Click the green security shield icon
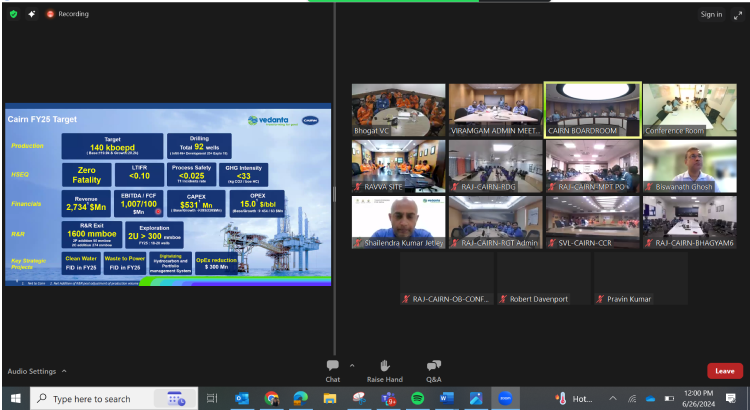The image size is (750, 410). click(13, 14)
